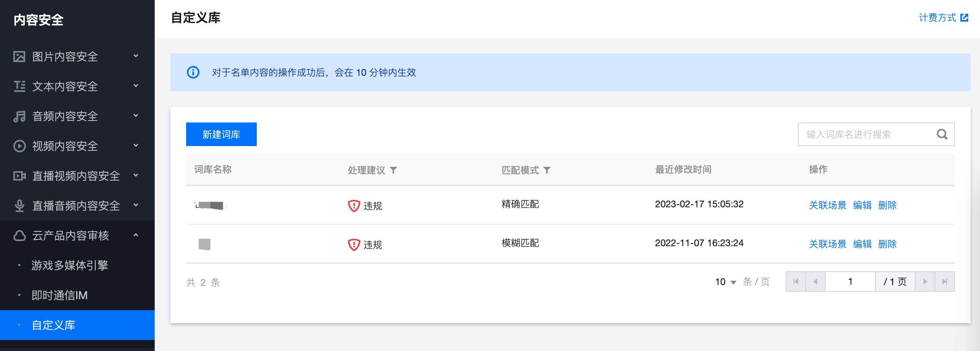Go to last page arrow in pagination

[x=945, y=282]
